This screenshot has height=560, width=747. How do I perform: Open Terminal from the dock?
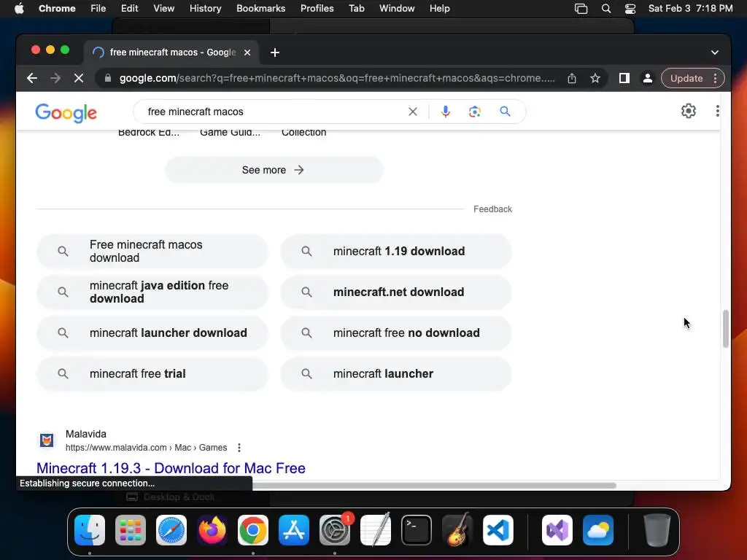pyautogui.click(x=417, y=530)
